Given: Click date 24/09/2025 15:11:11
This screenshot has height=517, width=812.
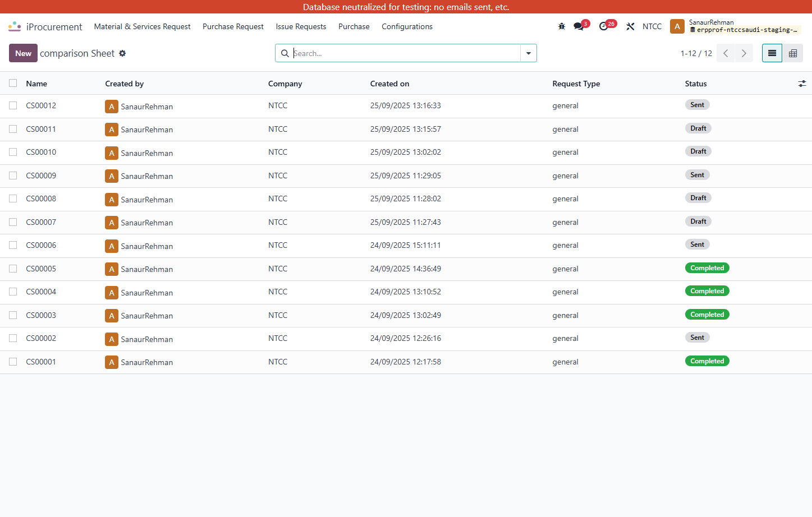Looking at the screenshot, I should coord(406,245).
